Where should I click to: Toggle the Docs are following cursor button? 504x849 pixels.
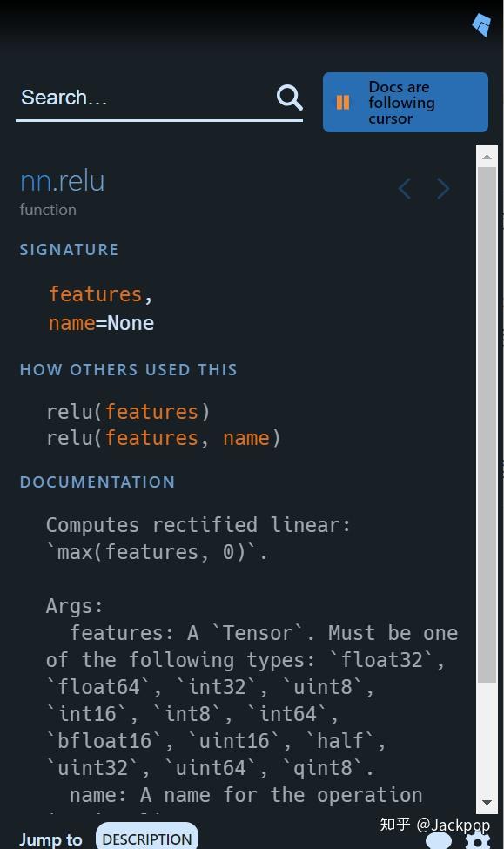406,103
